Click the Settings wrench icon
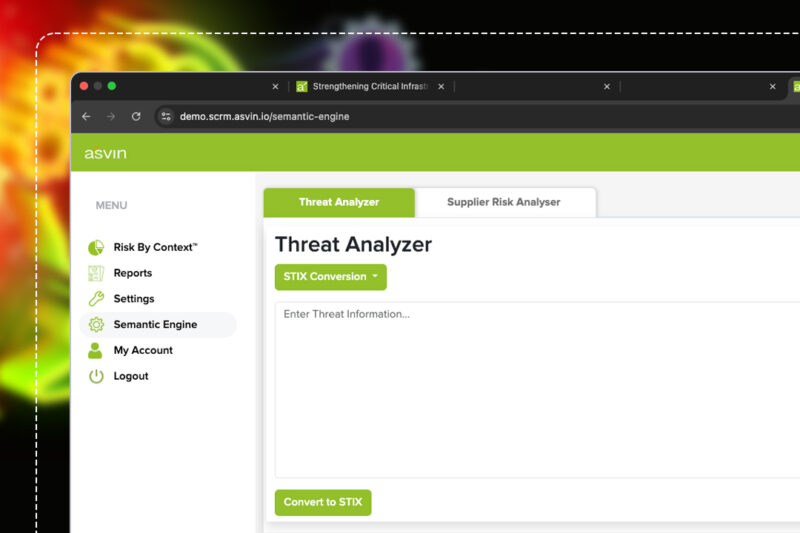This screenshot has width=800, height=533. [x=96, y=299]
